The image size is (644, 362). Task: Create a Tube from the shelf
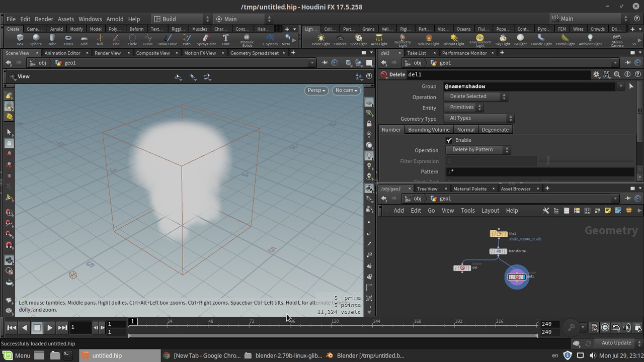click(x=52, y=40)
